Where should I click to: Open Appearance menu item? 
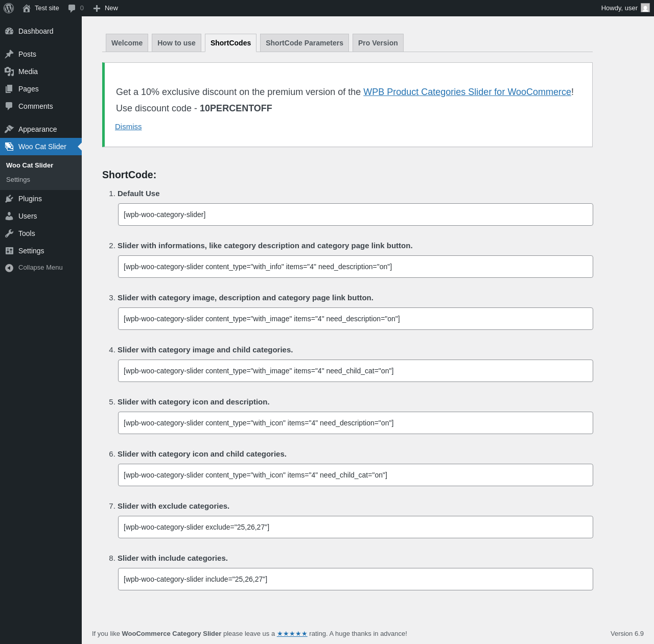[41, 129]
